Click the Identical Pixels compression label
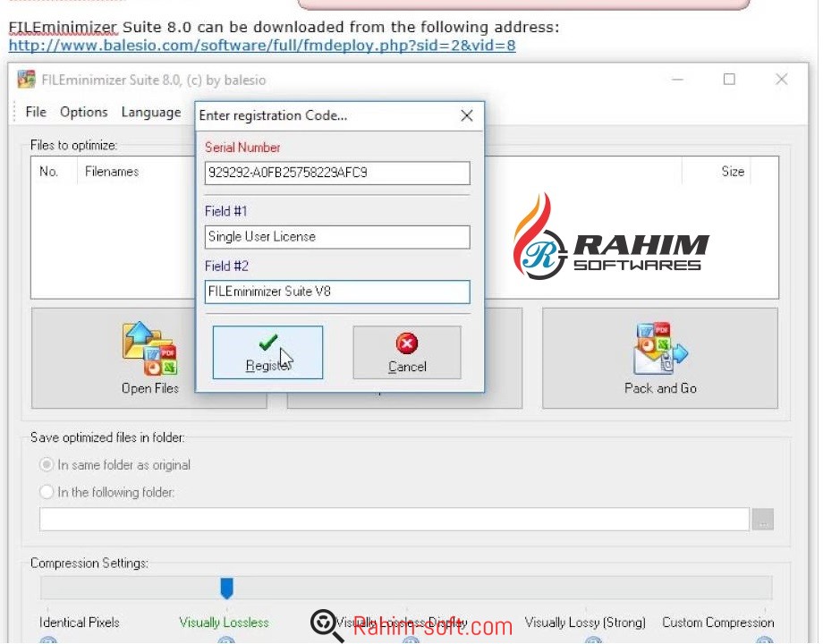This screenshot has width=823, height=644. pos(80,623)
